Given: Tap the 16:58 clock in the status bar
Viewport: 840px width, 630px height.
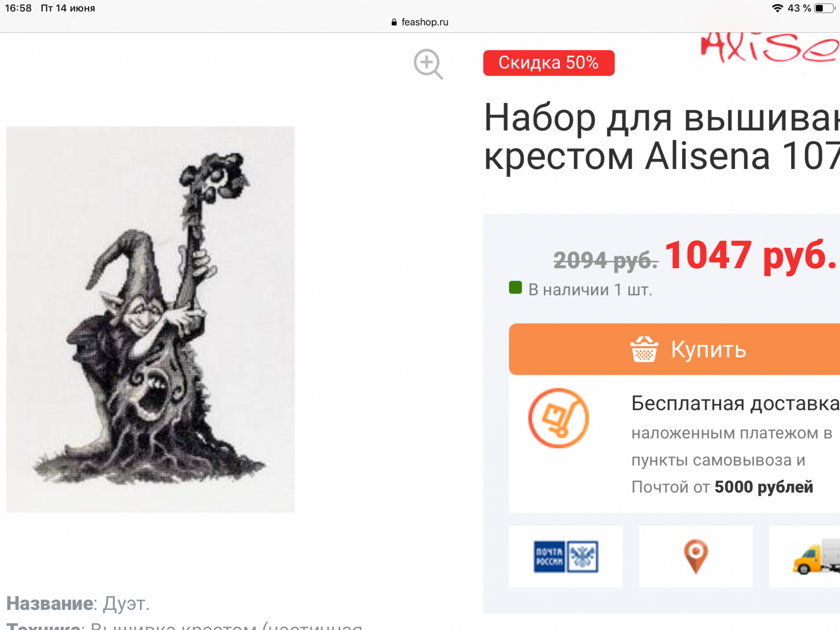Looking at the screenshot, I should click(18, 8).
